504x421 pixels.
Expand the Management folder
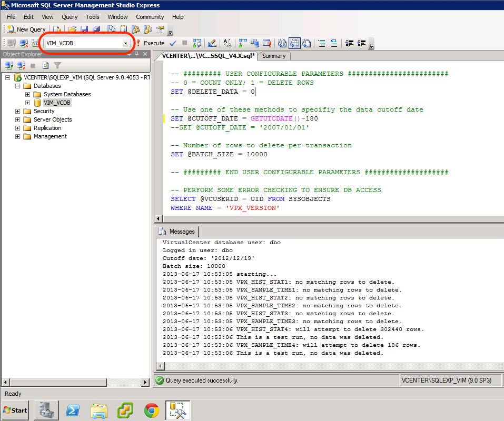click(x=18, y=136)
